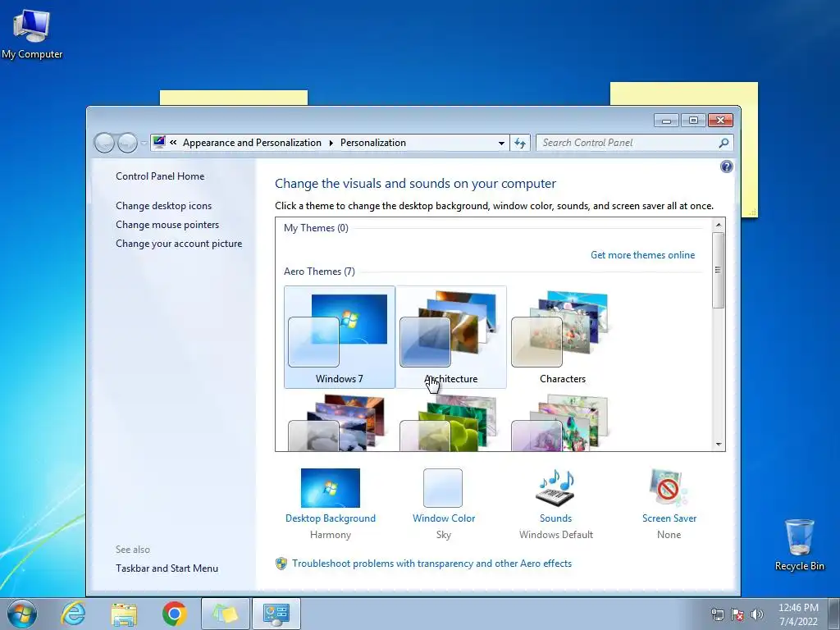Open Taskbar and Start Menu link
The height and width of the screenshot is (630, 840).
(167, 568)
